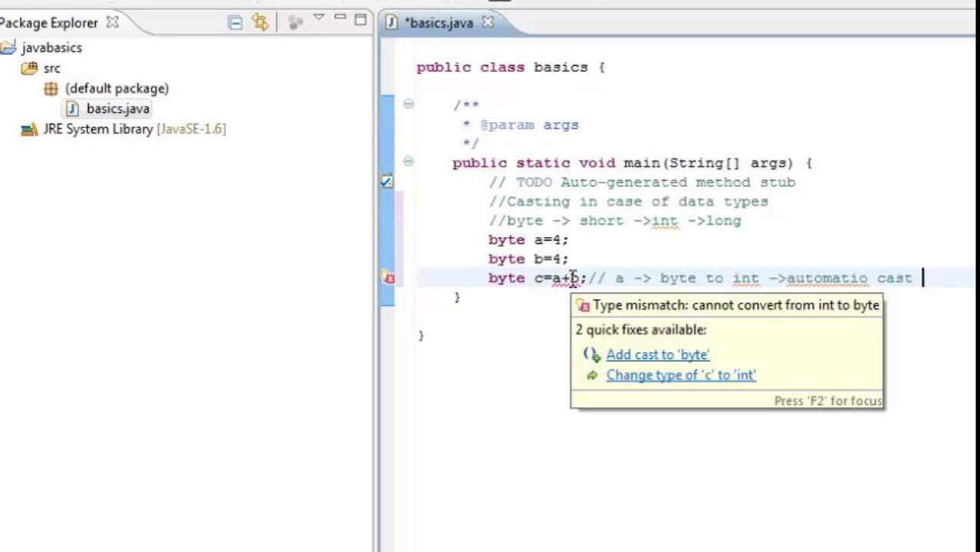Click '// TODO Auto-generated method stub' comment

642,182
